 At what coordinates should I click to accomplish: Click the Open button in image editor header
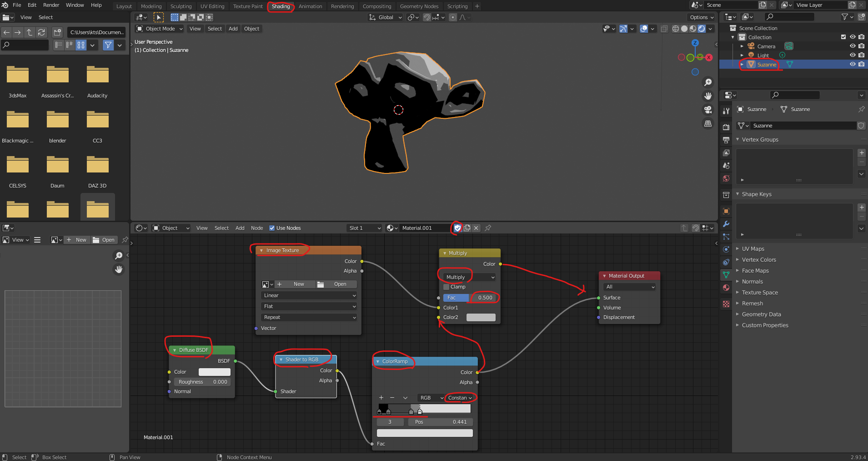pos(104,240)
